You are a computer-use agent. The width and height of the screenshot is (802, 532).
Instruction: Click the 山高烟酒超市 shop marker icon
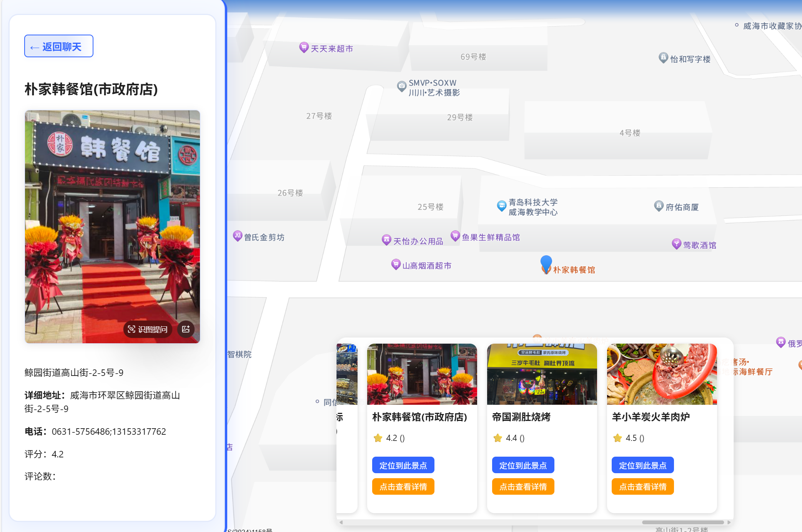coord(396,264)
